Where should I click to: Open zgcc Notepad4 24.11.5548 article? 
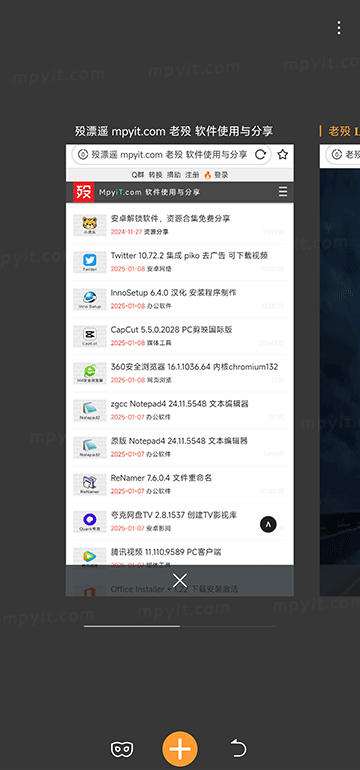[x=179, y=404]
